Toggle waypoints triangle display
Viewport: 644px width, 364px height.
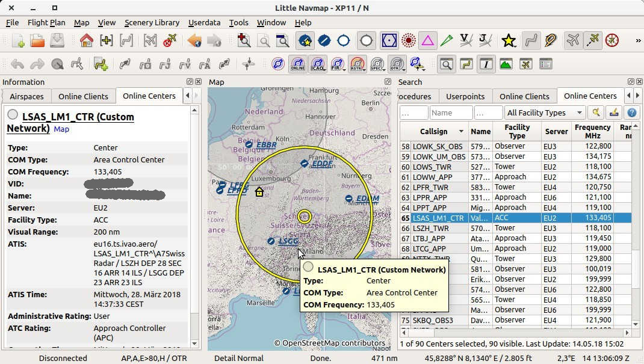(x=427, y=41)
